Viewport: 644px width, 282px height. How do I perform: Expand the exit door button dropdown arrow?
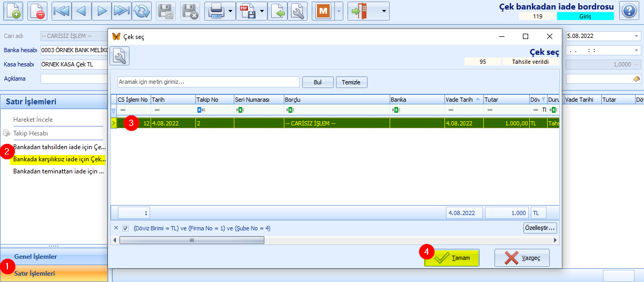[384, 11]
